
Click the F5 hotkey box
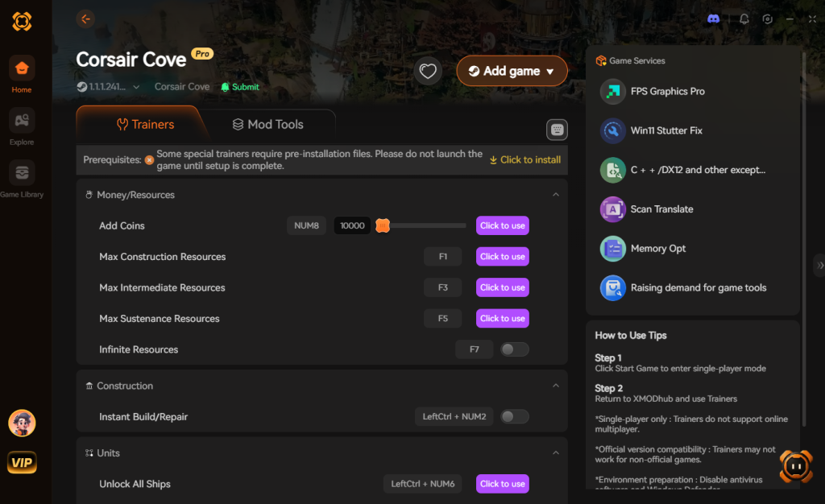pyautogui.click(x=443, y=319)
